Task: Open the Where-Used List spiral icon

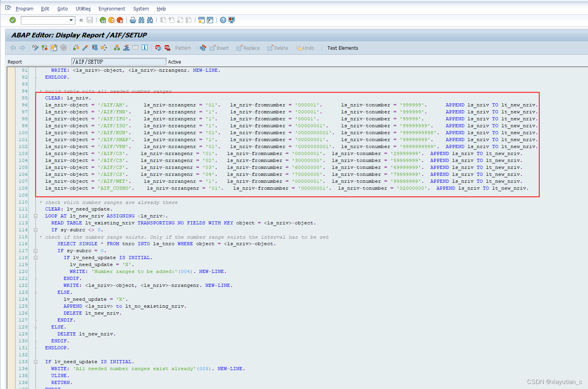Action: click(63, 47)
